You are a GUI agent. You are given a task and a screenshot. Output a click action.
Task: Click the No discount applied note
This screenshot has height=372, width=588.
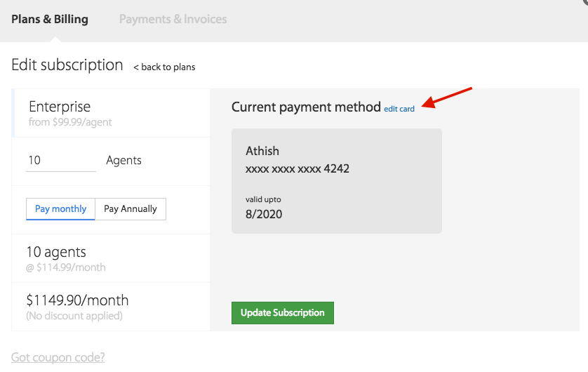pos(74,316)
